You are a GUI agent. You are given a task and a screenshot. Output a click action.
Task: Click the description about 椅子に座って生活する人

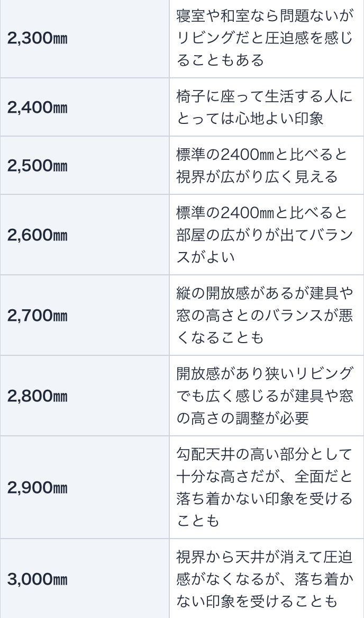[x=264, y=108]
